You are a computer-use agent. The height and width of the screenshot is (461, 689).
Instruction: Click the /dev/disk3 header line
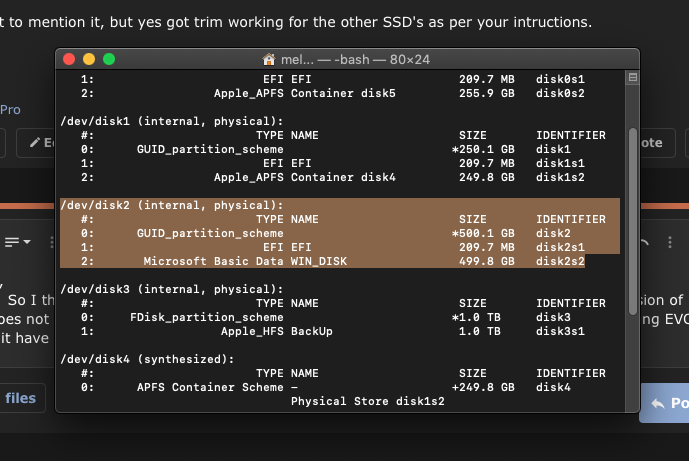coord(172,289)
